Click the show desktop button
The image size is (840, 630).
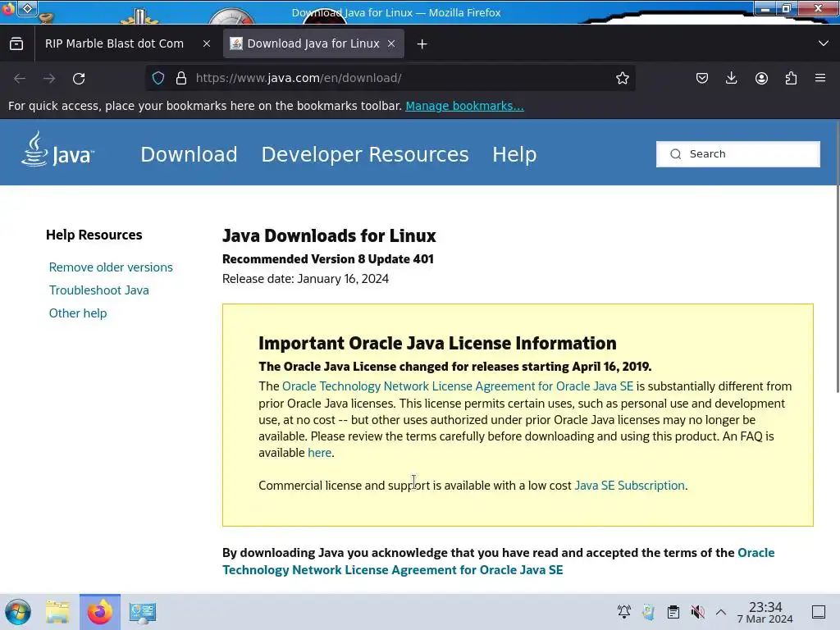819,612
